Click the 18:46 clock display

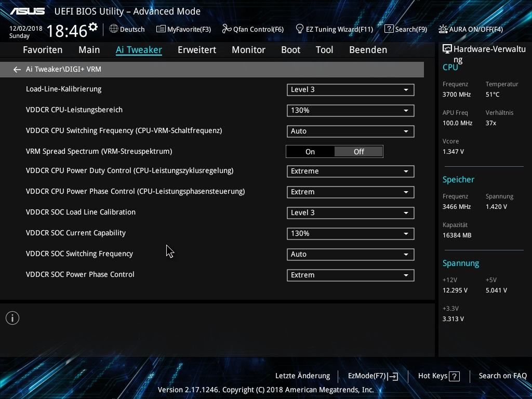coord(67,31)
